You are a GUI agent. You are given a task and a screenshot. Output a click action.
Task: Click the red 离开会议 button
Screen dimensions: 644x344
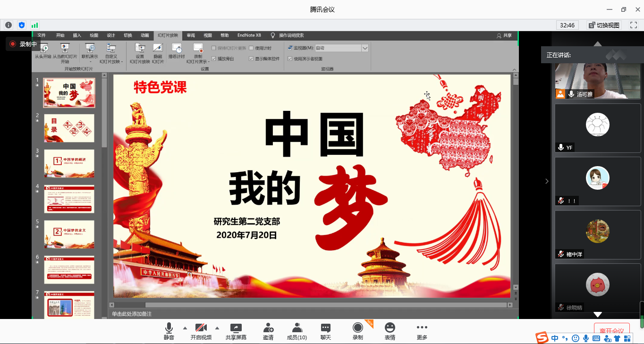point(611,330)
